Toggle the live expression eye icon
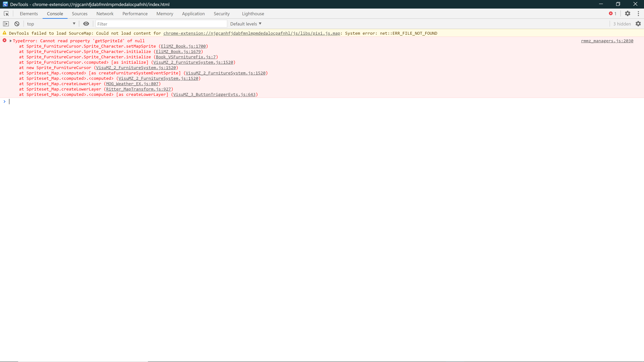Image resolution: width=644 pixels, height=362 pixels. click(x=86, y=24)
